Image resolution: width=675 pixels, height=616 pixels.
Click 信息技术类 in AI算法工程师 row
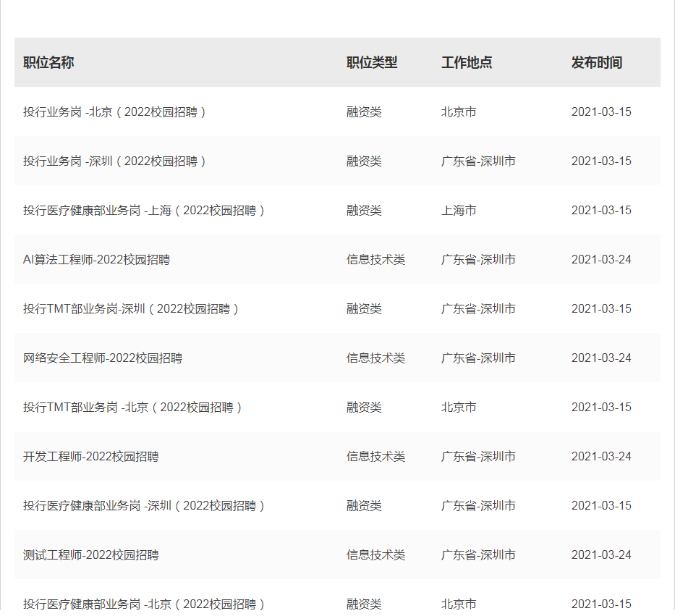(375, 260)
